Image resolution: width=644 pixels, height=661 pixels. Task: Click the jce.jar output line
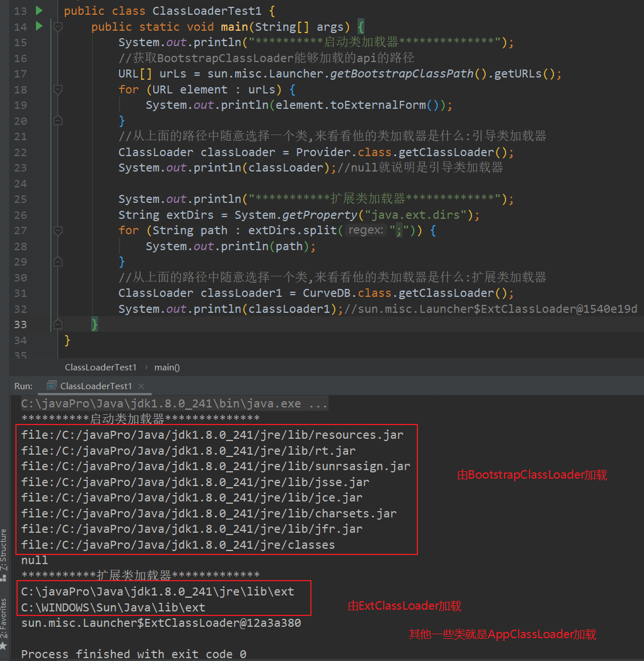pyautogui.click(x=192, y=497)
